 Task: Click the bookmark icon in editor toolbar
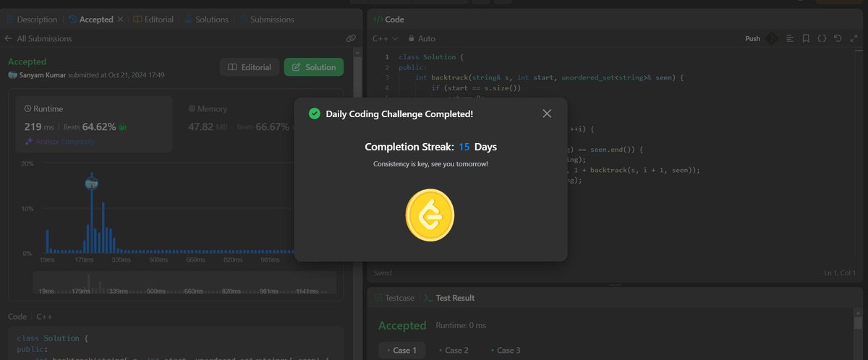(806, 38)
